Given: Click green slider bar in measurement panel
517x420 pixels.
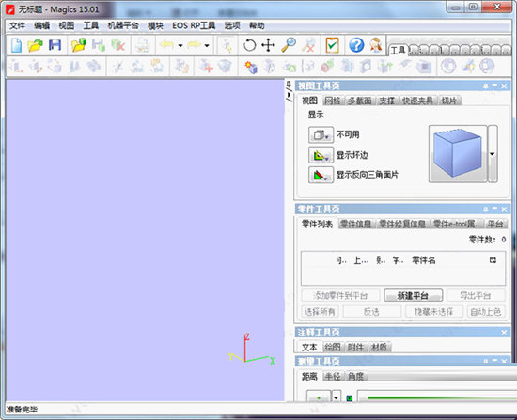Looking at the screenshot, I should (440, 397).
